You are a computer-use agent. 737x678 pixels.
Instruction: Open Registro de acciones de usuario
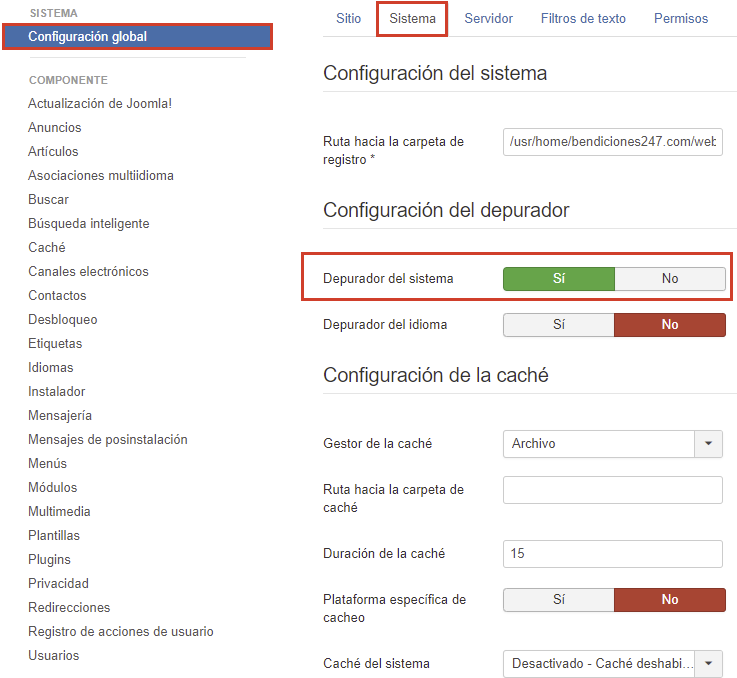(x=120, y=632)
